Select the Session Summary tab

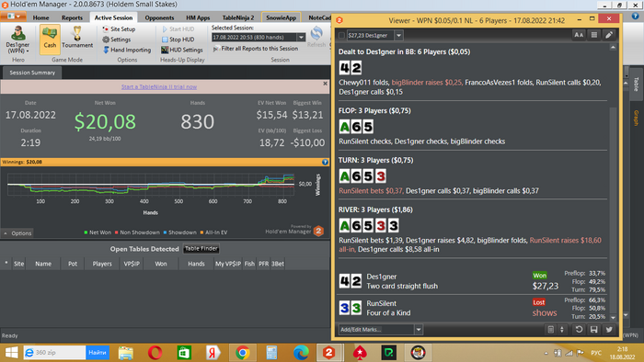(x=32, y=73)
